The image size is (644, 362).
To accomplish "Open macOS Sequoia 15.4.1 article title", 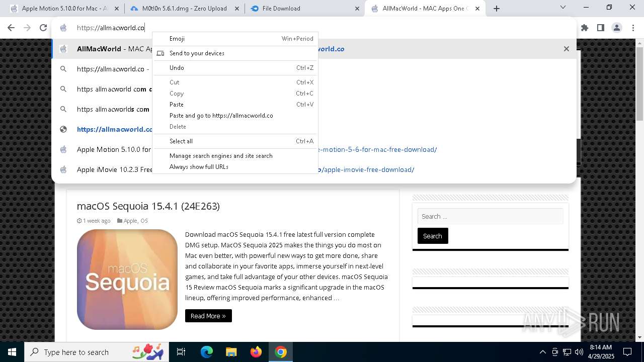I will [148, 206].
